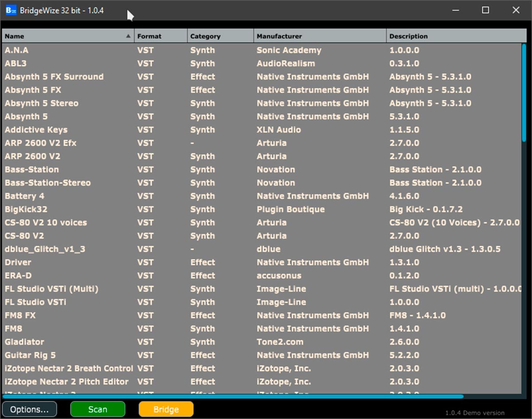This screenshot has height=419, width=532.
Task: Click the Sonic Academy manufacturer cell
Action: click(x=289, y=50)
